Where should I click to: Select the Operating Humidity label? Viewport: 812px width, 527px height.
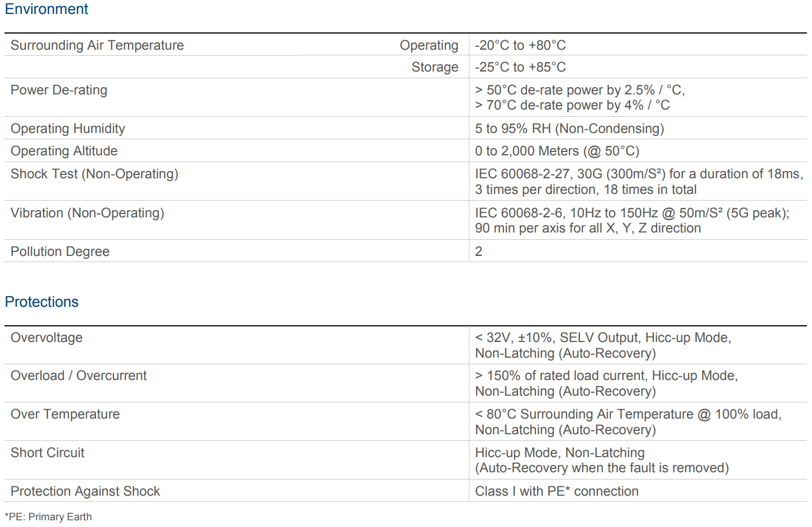[x=68, y=129]
